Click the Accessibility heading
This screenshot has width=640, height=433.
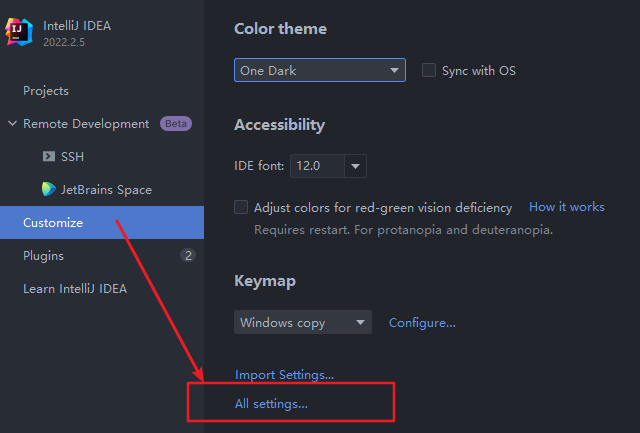click(280, 125)
